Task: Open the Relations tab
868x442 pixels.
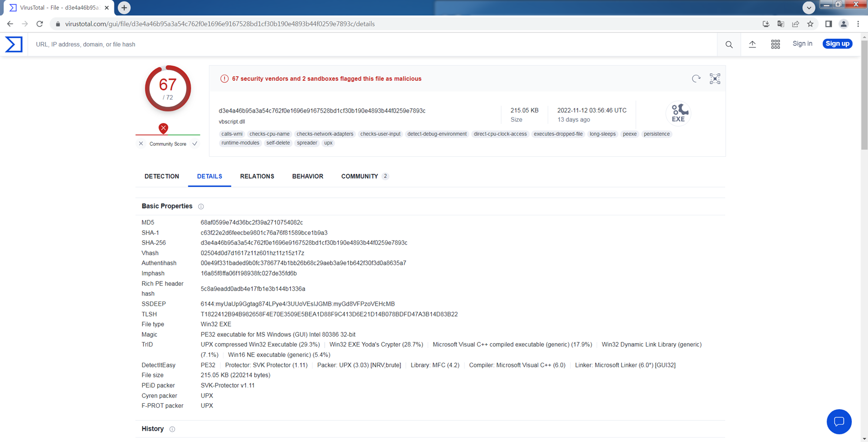Action: pyautogui.click(x=257, y=176)
